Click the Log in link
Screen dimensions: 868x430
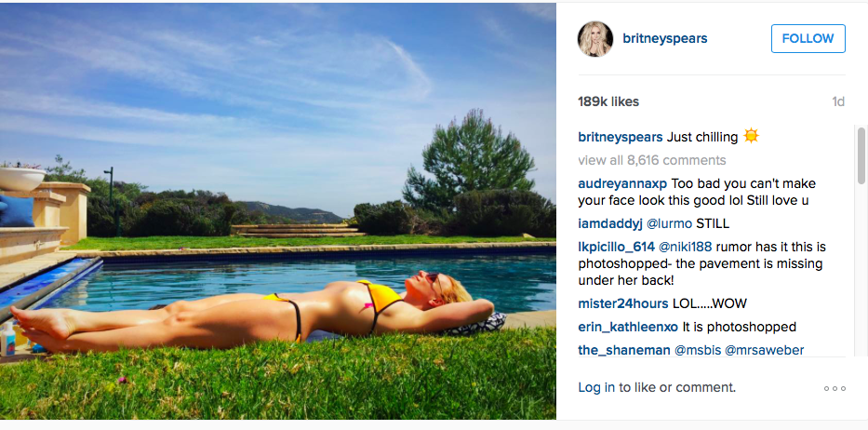click(596, 388)
